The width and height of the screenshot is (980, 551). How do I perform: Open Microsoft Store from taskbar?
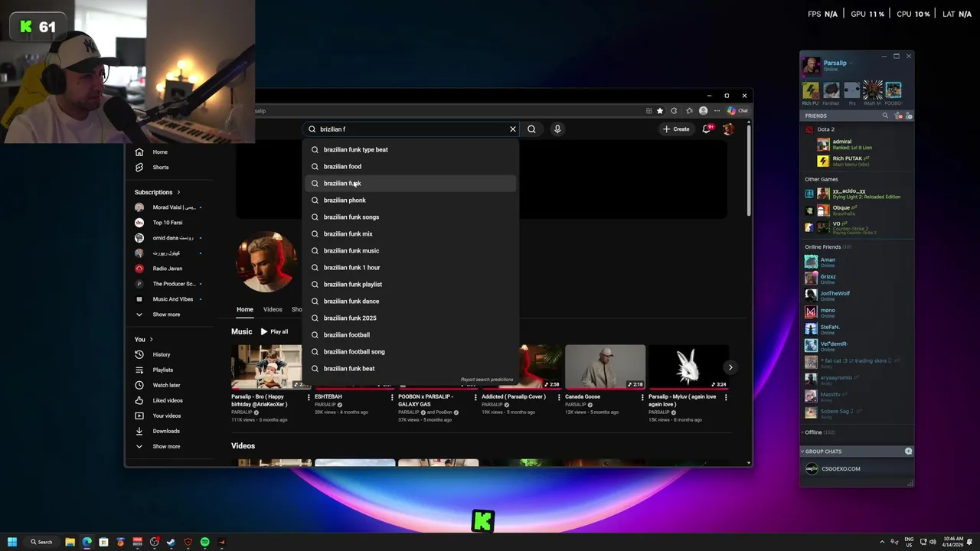point(103,542)
